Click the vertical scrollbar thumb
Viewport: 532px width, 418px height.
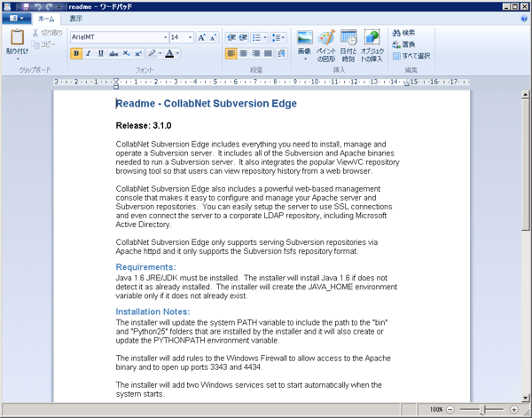525,165
